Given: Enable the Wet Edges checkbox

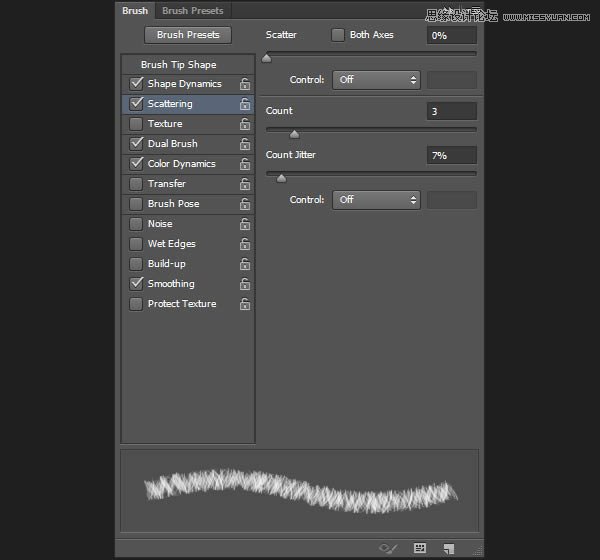Looking at the screenshot, I should pyautogui.click(x=136, y=243).
